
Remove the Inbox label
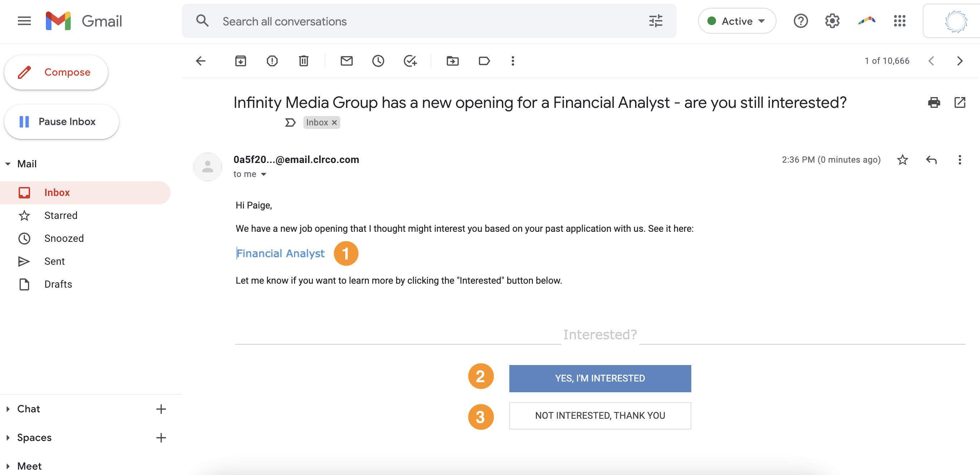coord(334,123)
